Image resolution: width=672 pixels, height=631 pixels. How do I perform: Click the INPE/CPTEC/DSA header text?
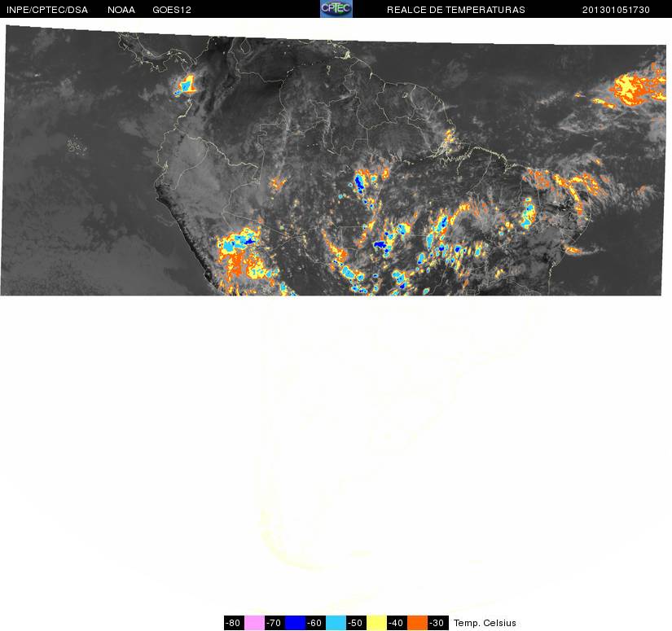pyautogui.click(x=47, y=10)
